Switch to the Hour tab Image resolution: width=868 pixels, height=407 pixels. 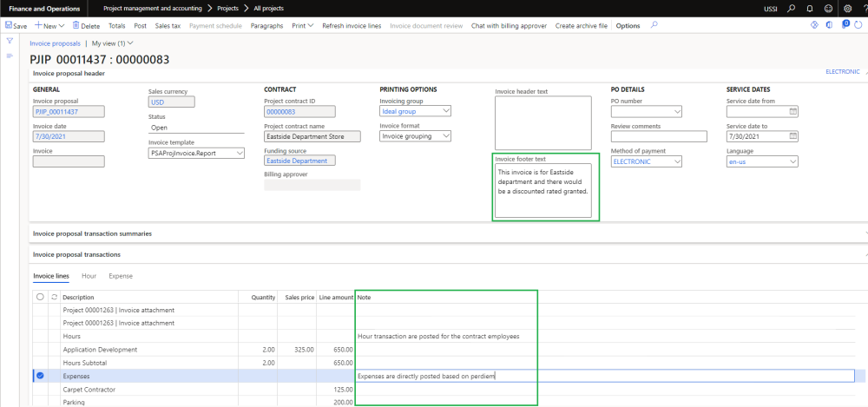[x=89, y=276]
